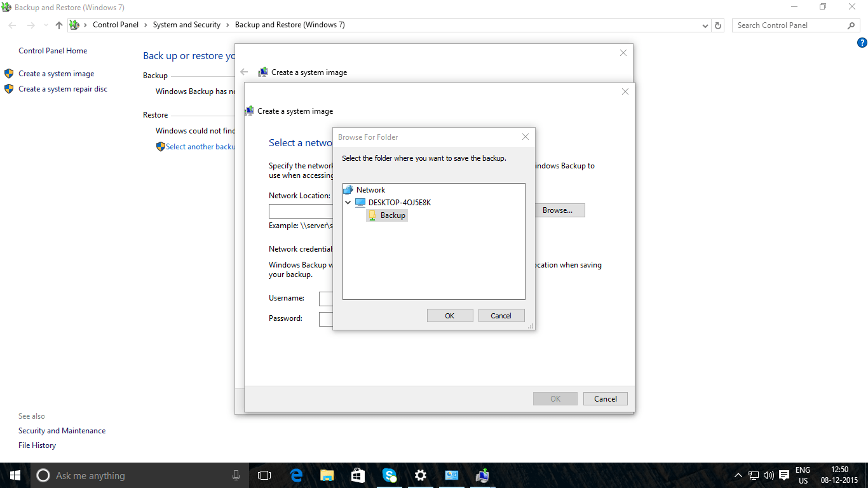
Task: Expand the address bar history dropdown
Action: pos(705,26)
